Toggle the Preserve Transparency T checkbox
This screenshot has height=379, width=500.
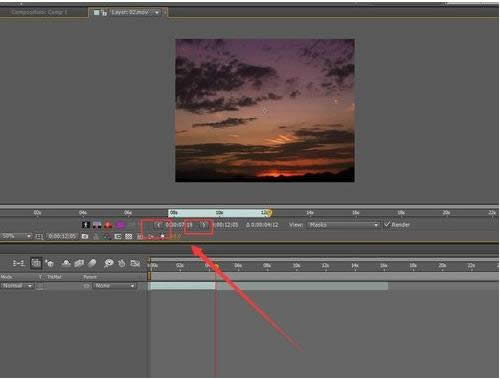pos(40,286)
